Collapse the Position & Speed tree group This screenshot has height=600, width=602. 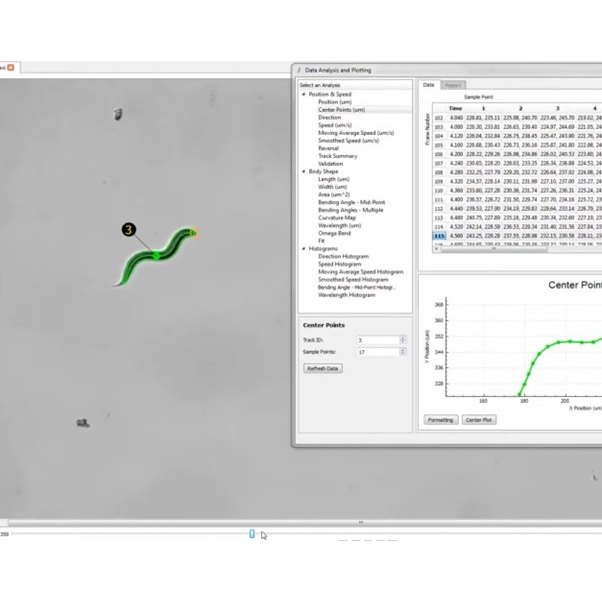click(x=304, y=94)
